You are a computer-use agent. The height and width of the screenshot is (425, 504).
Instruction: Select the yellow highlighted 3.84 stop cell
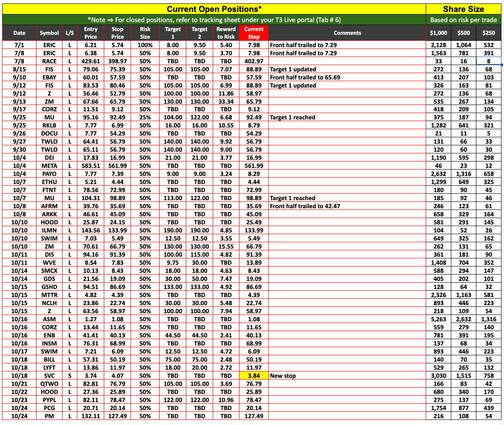click(254, 376)
